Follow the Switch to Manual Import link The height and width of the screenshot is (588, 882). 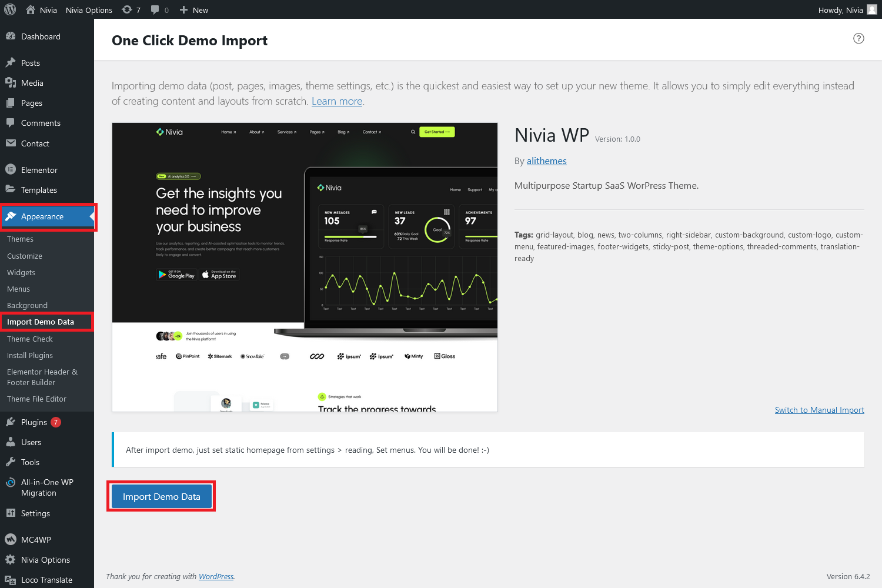tap(819, 410)
